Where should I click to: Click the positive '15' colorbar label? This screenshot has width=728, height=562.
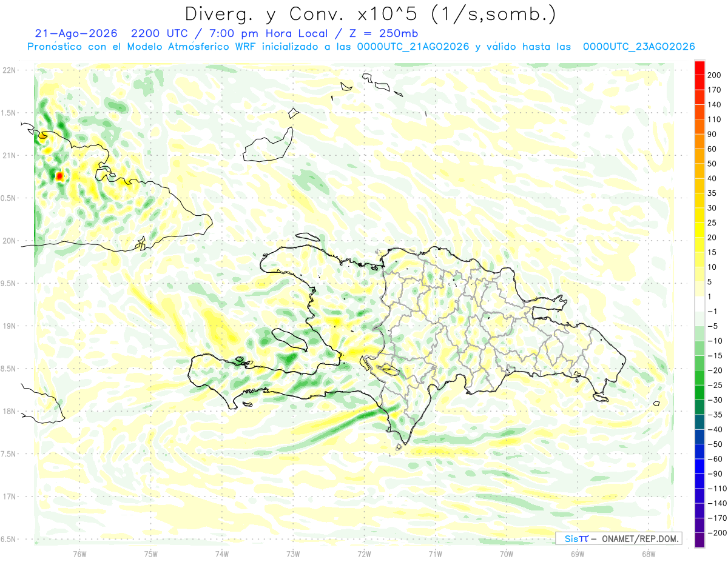(x=712, y=252)
